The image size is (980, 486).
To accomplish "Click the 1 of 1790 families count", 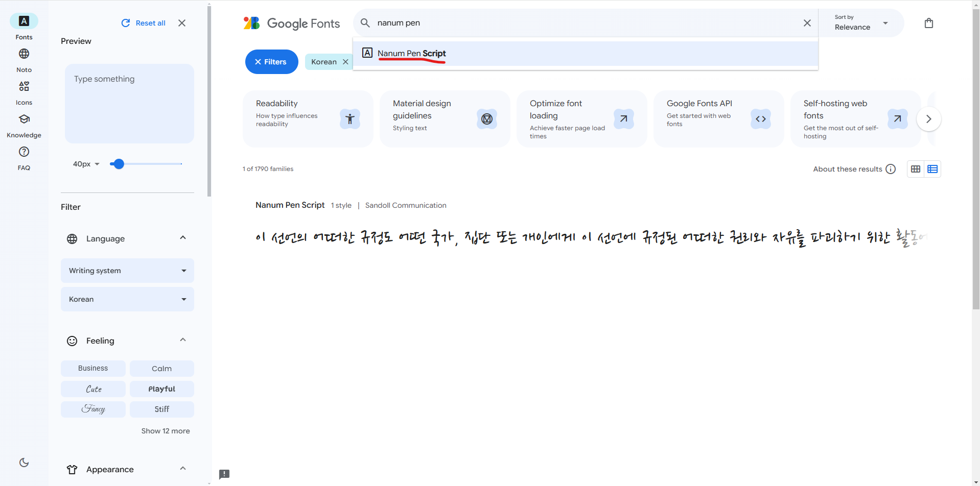I will tap(268, 169).
